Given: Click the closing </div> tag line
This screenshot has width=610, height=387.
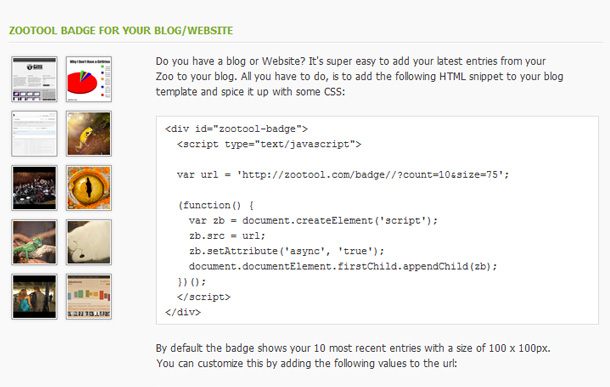Looking at the screenshot, I should (x=183, y=312).
